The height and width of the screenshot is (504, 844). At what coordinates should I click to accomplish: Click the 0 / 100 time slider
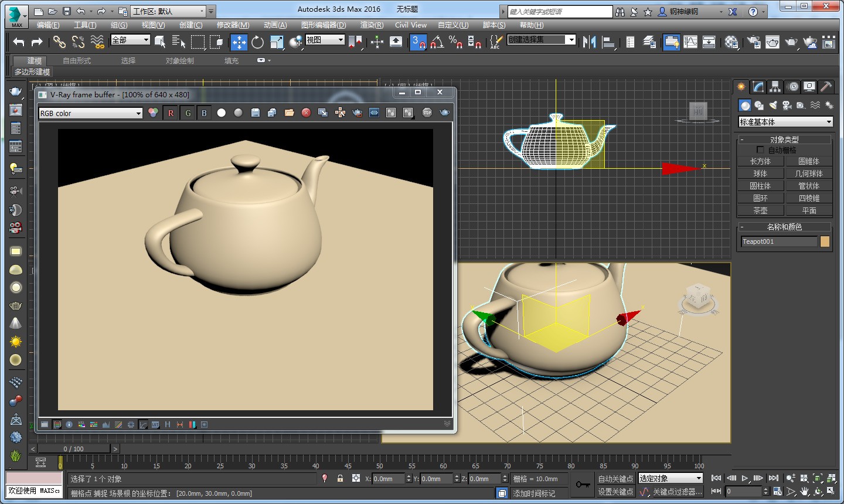[74, 449]
